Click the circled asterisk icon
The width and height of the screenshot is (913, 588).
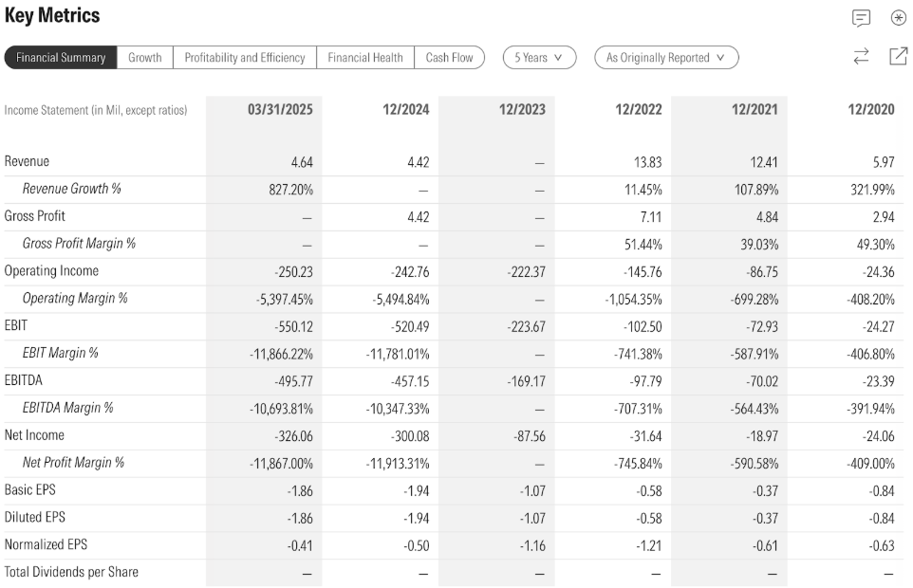898,18
